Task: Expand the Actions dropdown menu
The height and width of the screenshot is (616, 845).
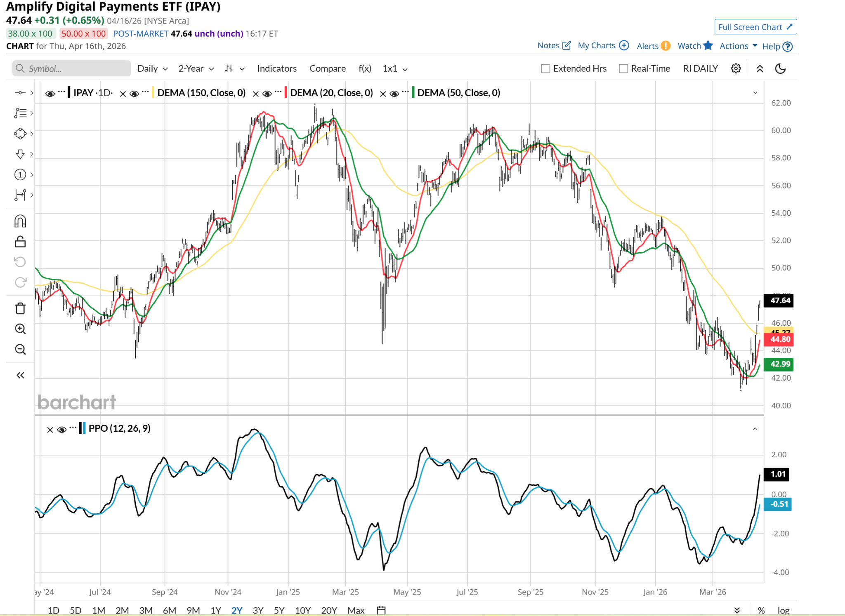Action: pos(738,46)
